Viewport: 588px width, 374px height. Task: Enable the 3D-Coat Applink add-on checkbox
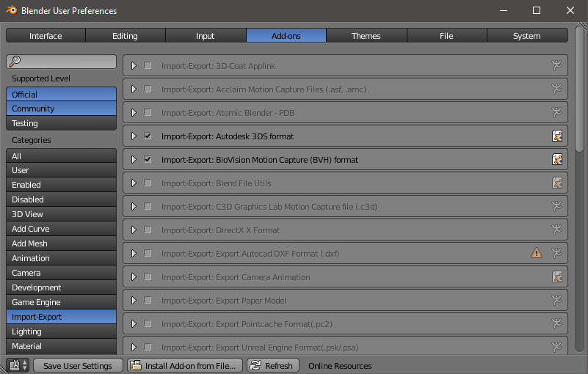148,65
